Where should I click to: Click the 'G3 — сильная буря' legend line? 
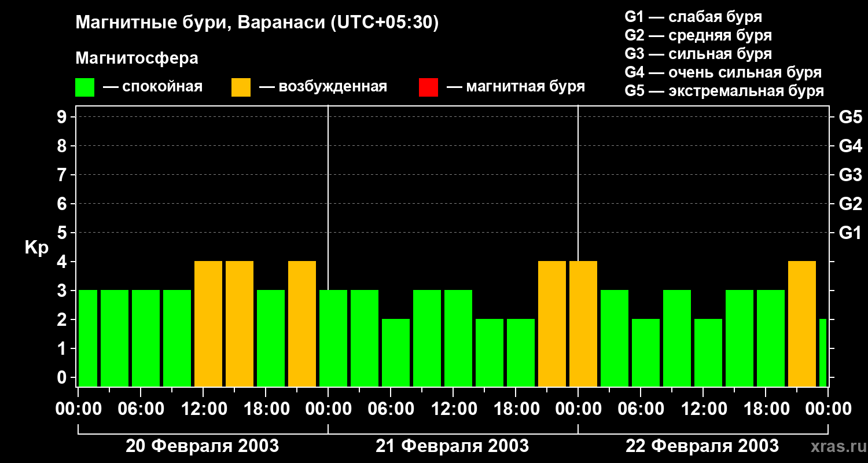click(x=698, y=54)
